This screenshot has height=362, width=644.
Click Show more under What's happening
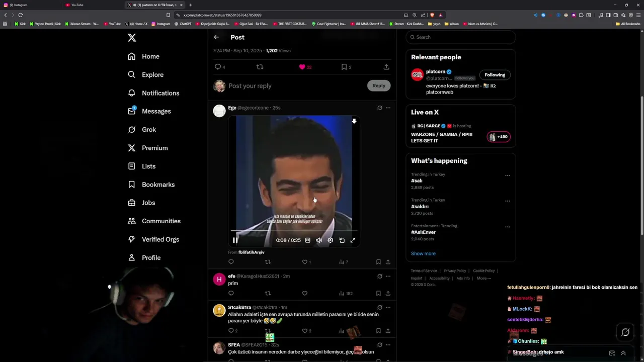tap(423, 253)
